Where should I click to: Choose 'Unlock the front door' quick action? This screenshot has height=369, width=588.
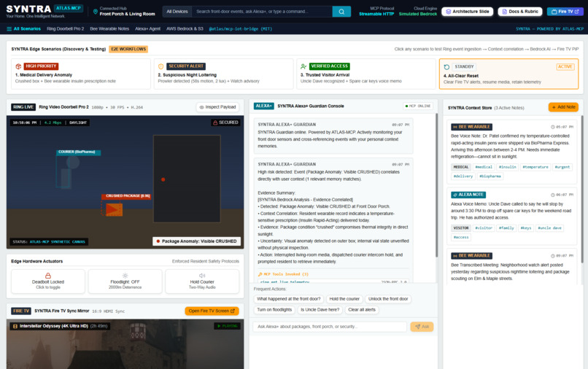[388, 299]
